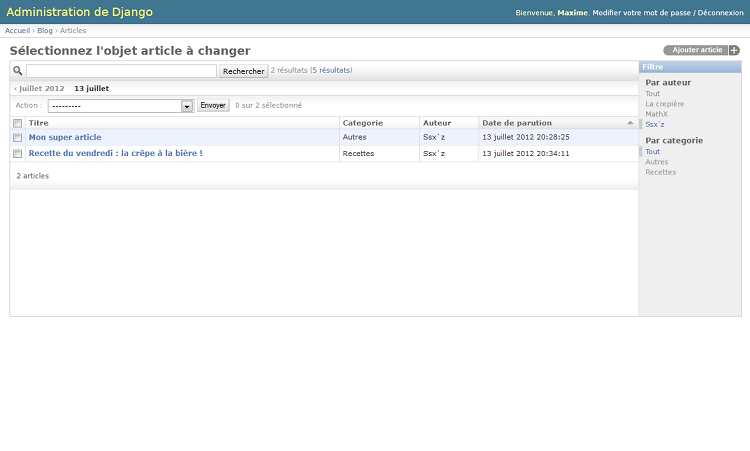
Task: Click the sort arrow in Date de parution column
Action: tap(630, 123)
